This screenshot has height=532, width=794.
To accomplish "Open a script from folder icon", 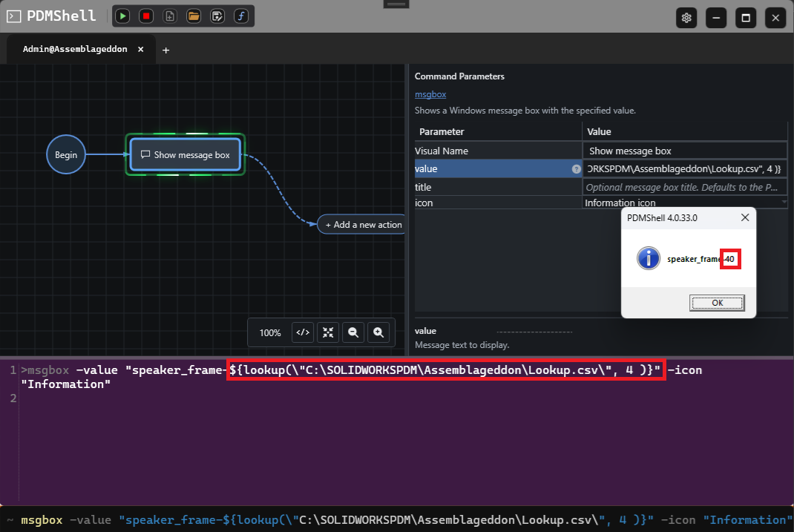I will (194, 16).
